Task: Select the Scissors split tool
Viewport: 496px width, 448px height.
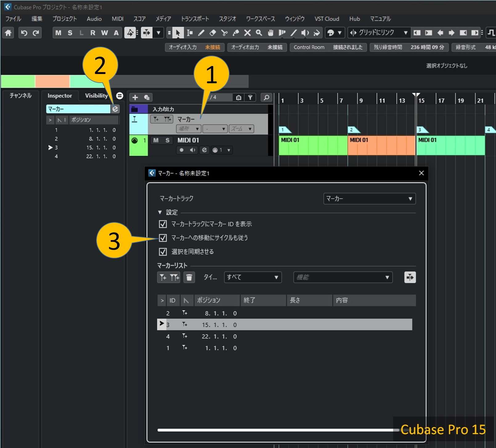Action: tap(224, 33)
